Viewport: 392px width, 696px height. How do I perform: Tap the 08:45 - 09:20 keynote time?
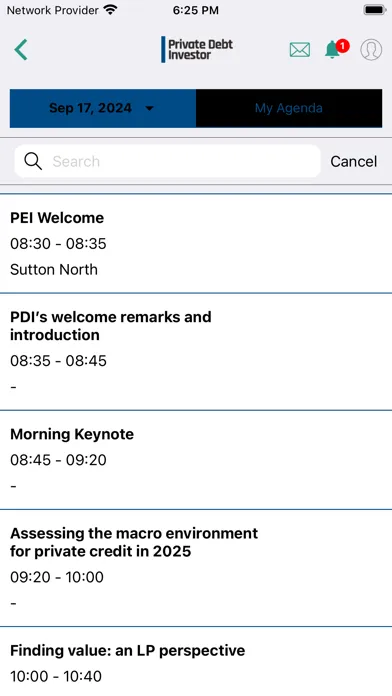pyautogui.click(x=58, y=460)
